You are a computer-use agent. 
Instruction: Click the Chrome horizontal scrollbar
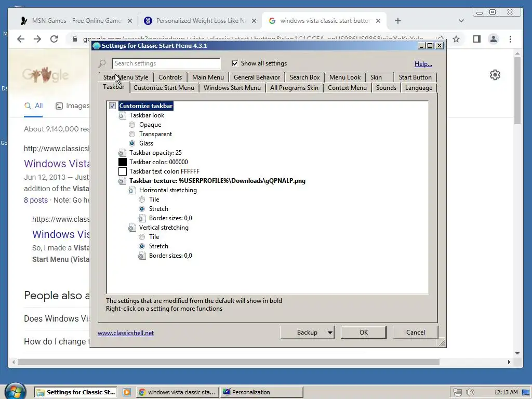pos(229,362)
